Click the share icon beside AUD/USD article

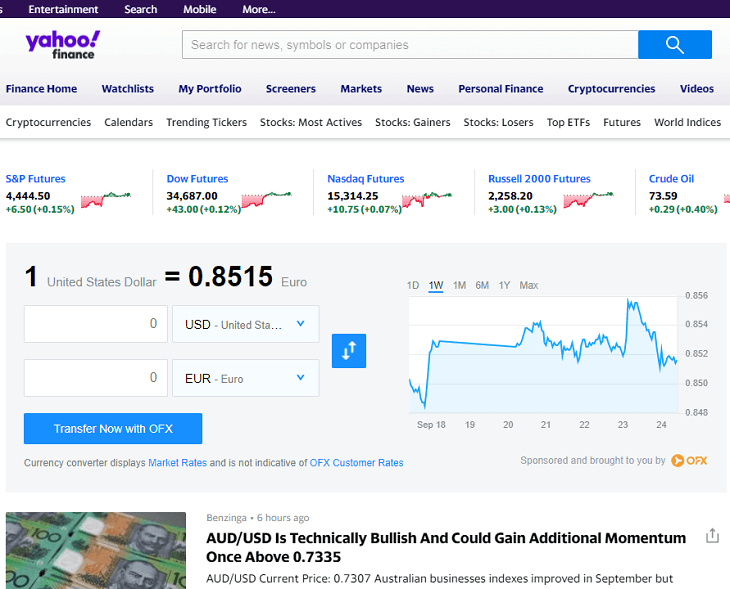coord(712,535)
